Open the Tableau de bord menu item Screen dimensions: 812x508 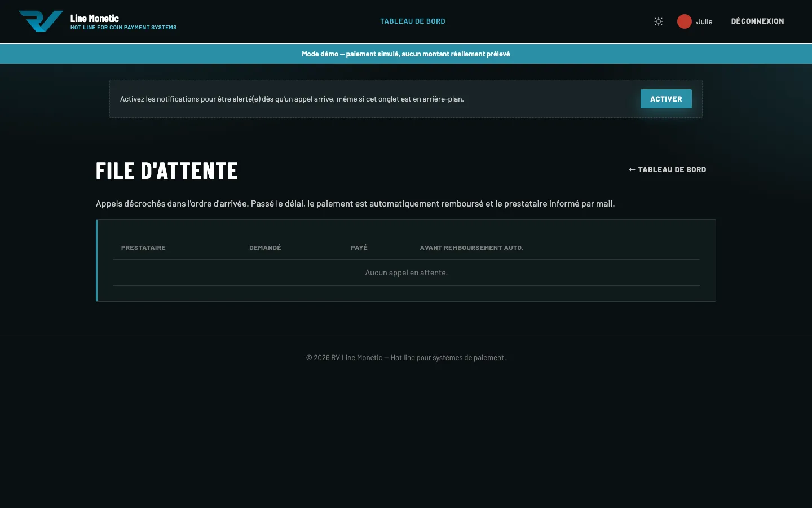coord(413,21)
